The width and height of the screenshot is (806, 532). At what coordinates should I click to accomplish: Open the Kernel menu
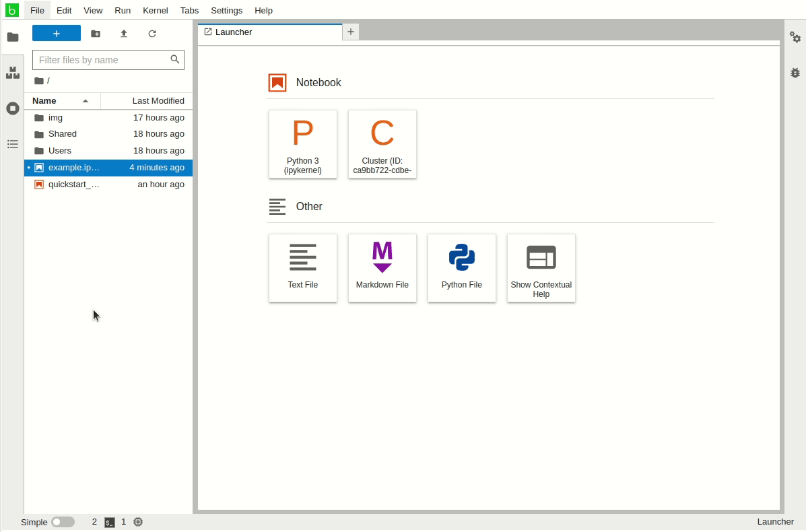click(155, 10)
